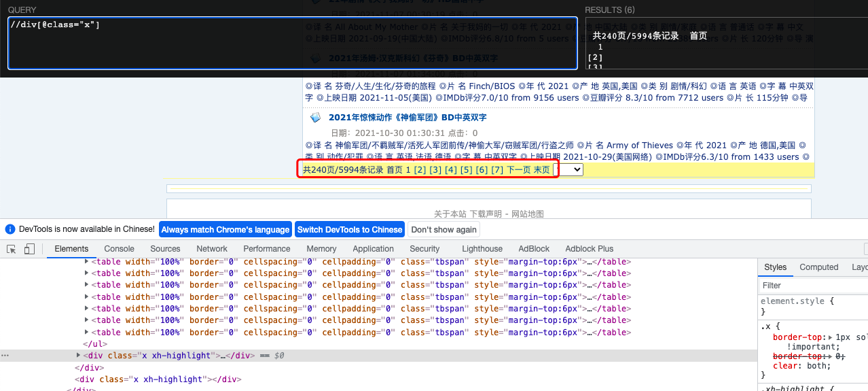Viewport: 868px width, 391px height.
Task: Open the Sources tab
Action: [165, 249]
